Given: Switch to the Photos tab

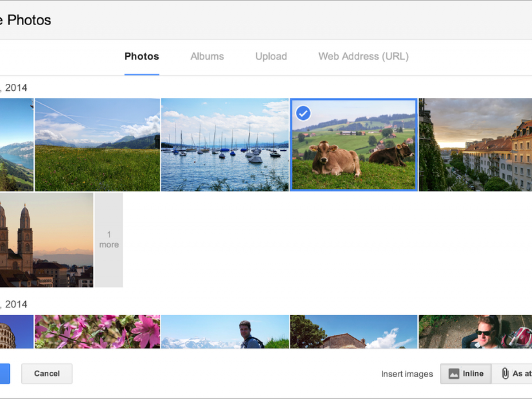Looking at the screenshot, I should (x=141, y=57).
